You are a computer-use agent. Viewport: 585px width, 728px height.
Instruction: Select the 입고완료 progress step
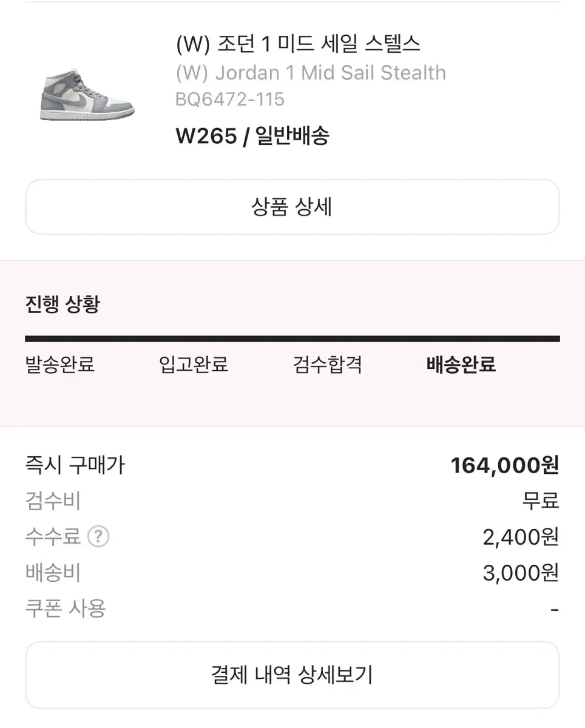pos(194,365)
